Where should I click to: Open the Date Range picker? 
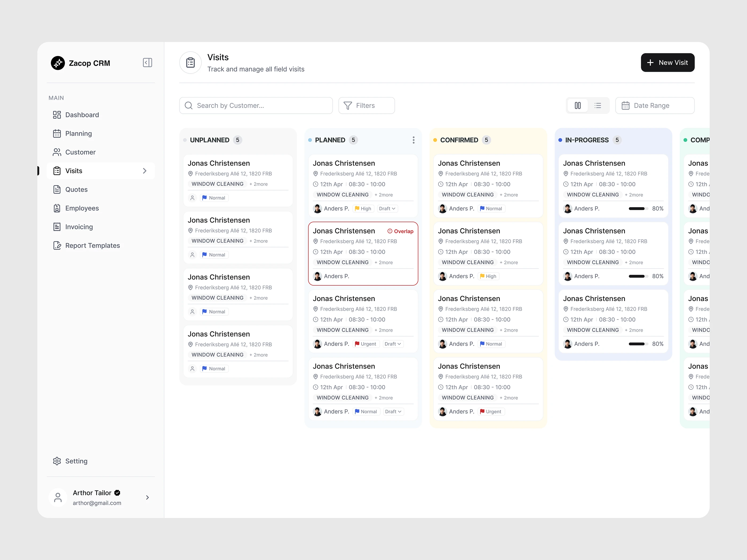tap(655, 106)
